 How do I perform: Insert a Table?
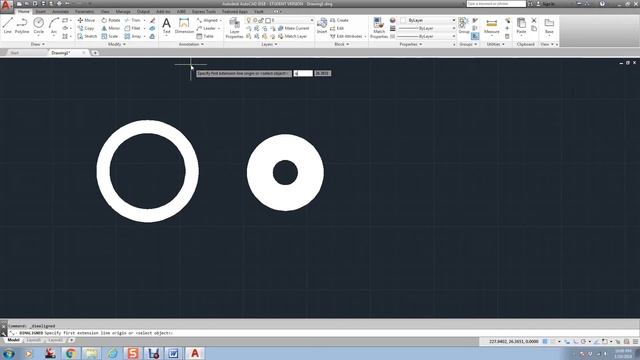click(205, 36)
